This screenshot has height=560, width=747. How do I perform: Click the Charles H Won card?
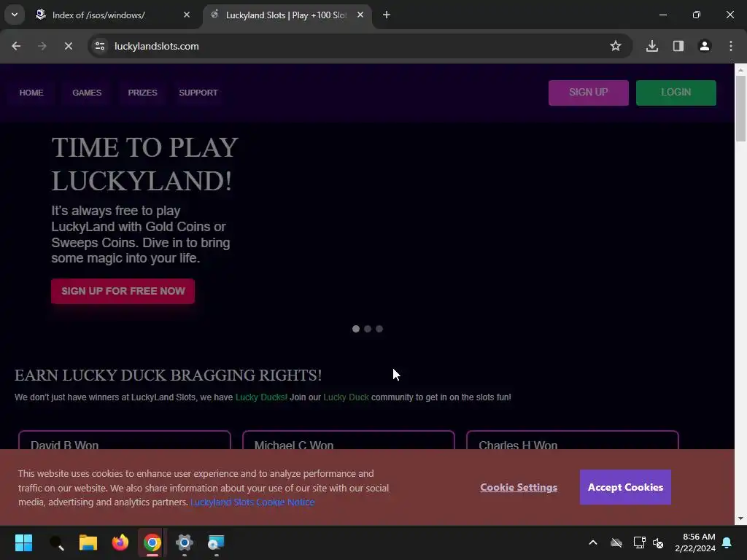572,440
